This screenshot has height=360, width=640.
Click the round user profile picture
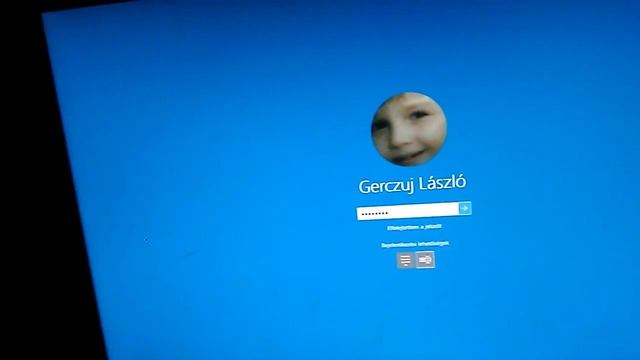coord(409,129)
